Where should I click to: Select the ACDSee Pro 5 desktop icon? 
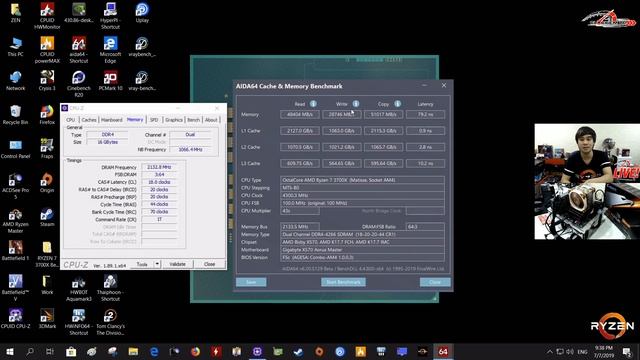(x=16, y=186)
